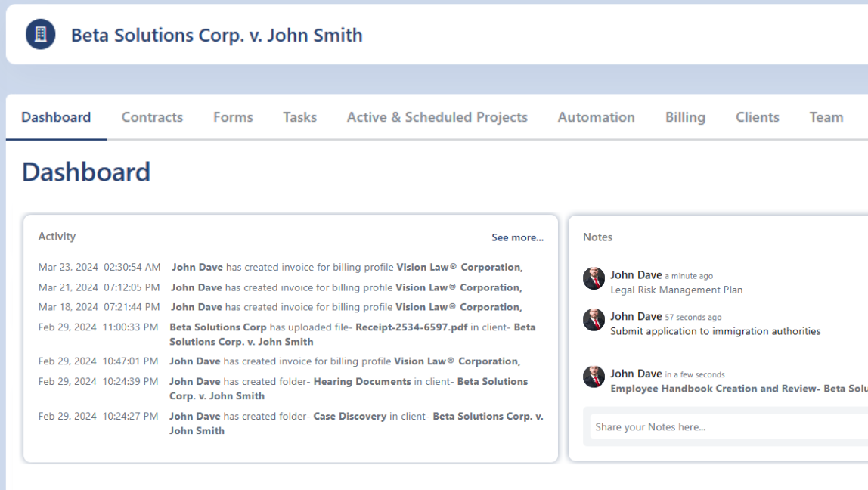Switch to the Contracts tab

pos(152,117)
